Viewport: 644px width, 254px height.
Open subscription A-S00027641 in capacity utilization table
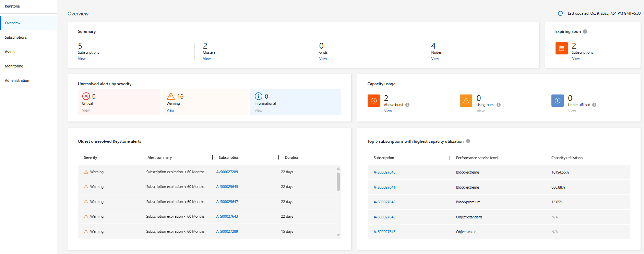click(384, 187)
